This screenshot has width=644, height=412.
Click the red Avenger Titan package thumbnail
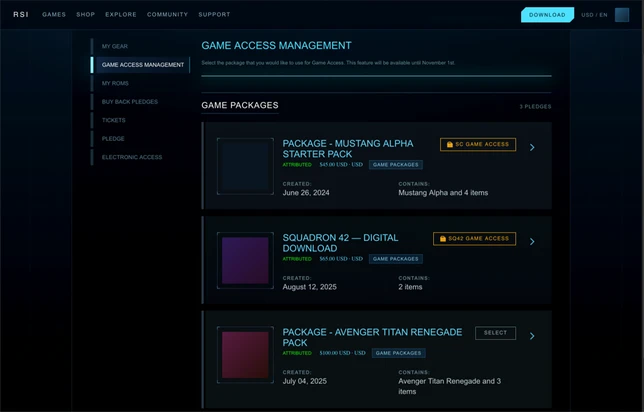click(x=245, y=355)
